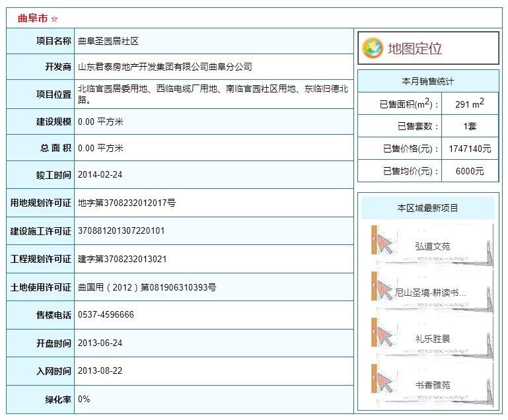Click the map locator globe icon

click(x=373, y=48)
